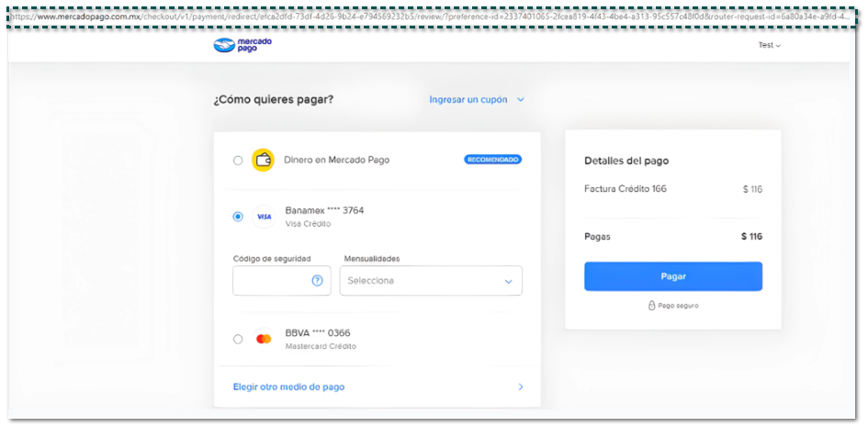The width and height of the screenshot is (868, 427).
Task: Click the Factura Crédito 166 item text
Action: click(x=626, y=189)
